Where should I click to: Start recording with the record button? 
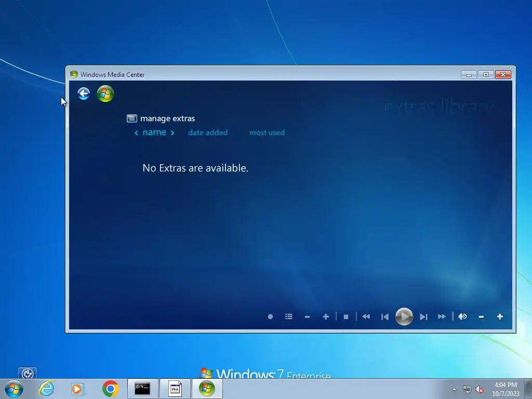[270, 316]
